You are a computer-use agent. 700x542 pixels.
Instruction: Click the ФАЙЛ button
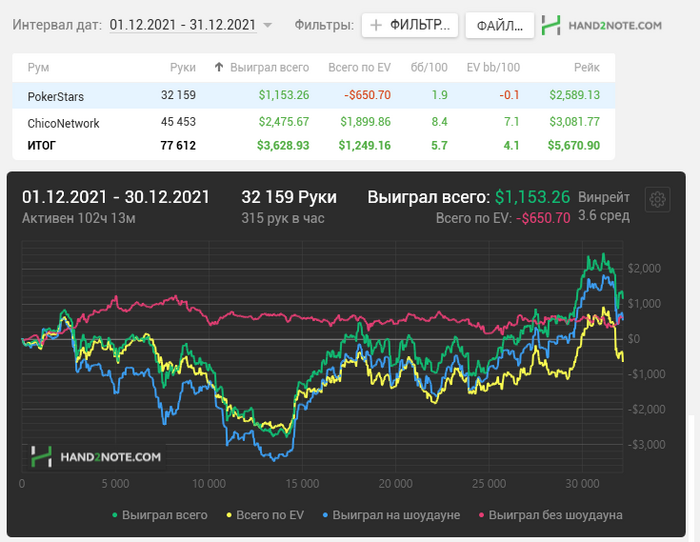click(499, 25)
